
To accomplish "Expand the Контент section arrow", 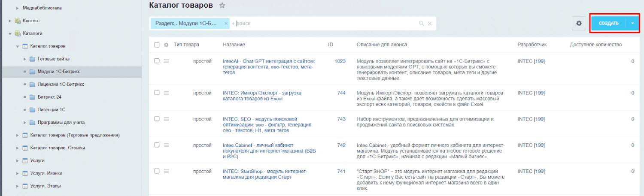I will pyautogui.click(x=10, y=21).
